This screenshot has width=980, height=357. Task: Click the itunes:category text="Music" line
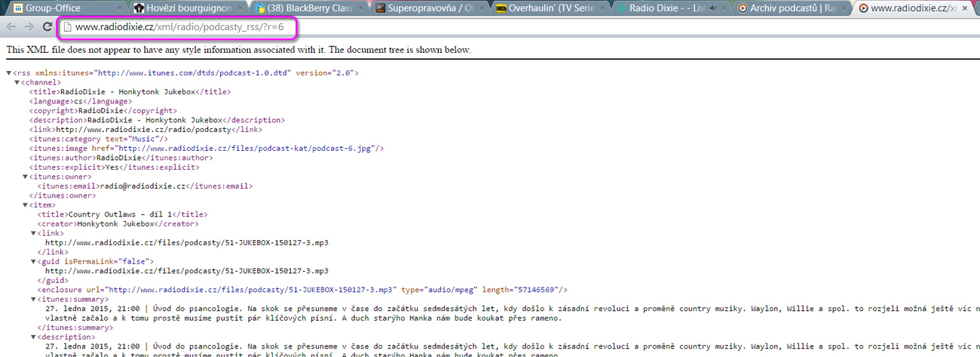99,139
